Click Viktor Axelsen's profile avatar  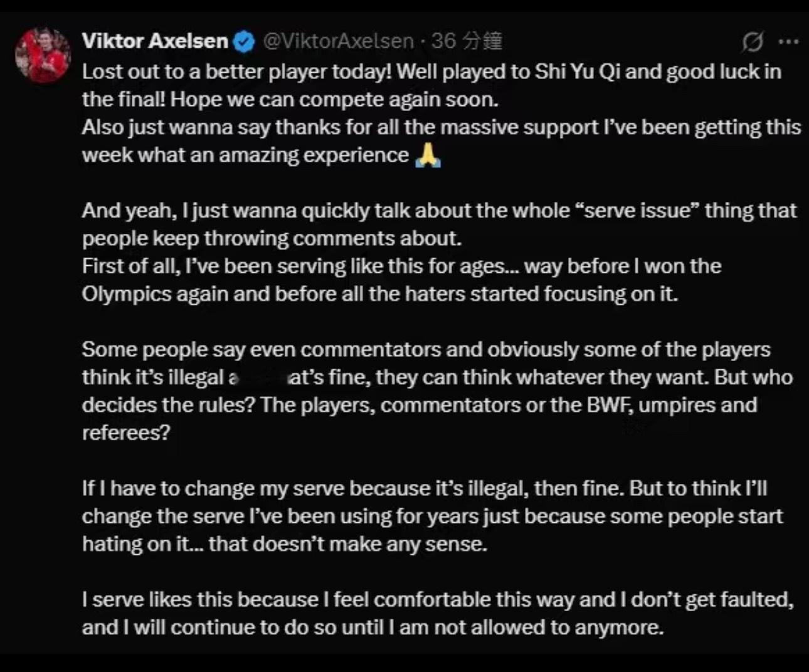[43, 55]
